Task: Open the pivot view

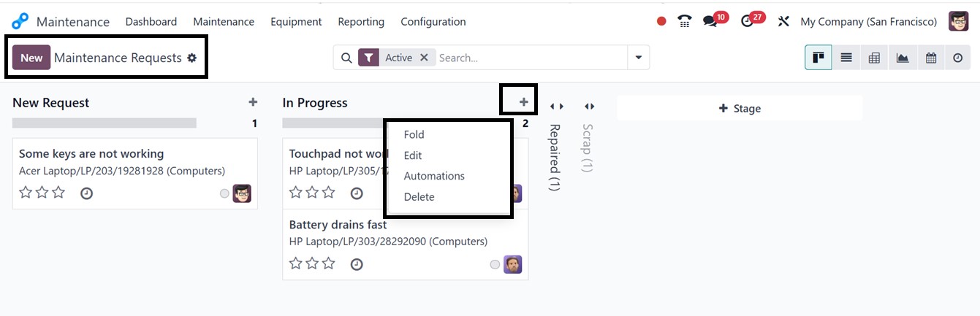Action: click(x=874, y=58)
